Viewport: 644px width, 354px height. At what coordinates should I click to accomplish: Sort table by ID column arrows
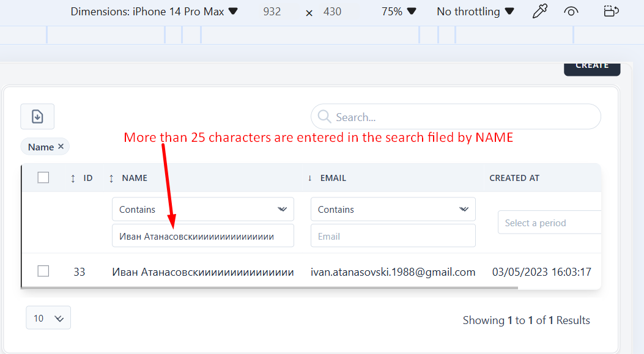point(73,178)
